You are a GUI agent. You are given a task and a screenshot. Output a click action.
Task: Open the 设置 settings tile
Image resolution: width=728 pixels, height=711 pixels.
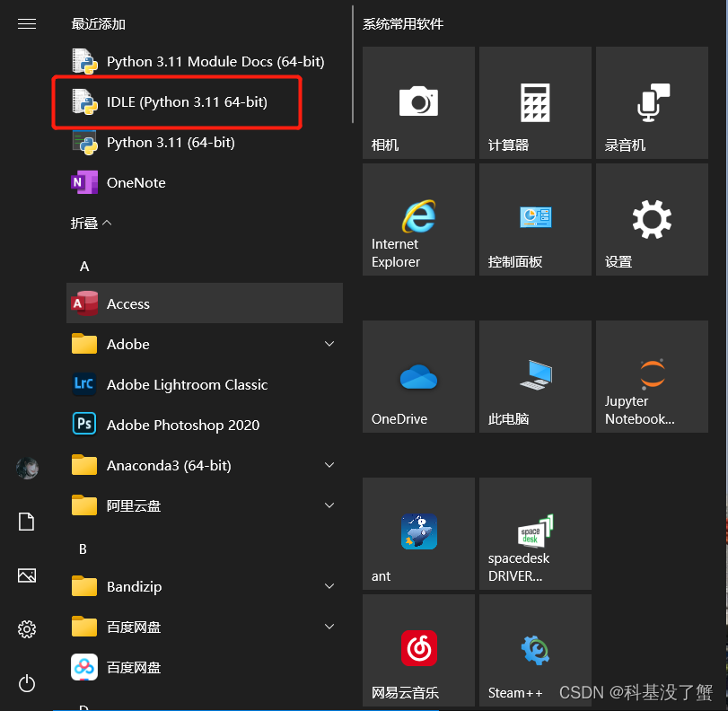point(652,219)
